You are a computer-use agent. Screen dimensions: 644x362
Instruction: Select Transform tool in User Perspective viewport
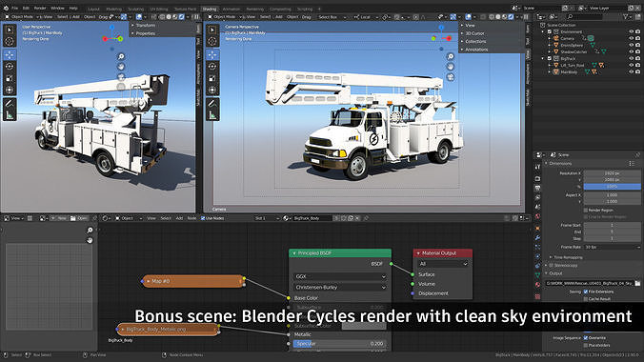10,90
